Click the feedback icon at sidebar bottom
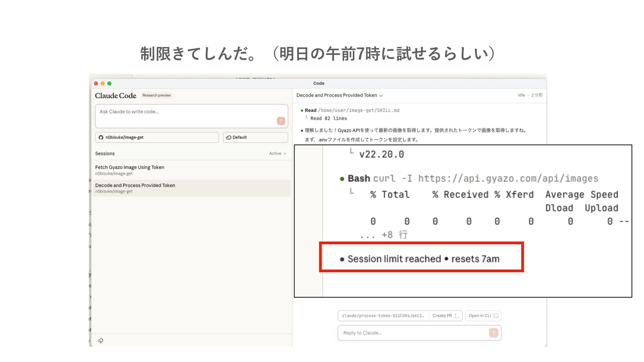Screen dimensions: 644x362 (x=101, y=341)
